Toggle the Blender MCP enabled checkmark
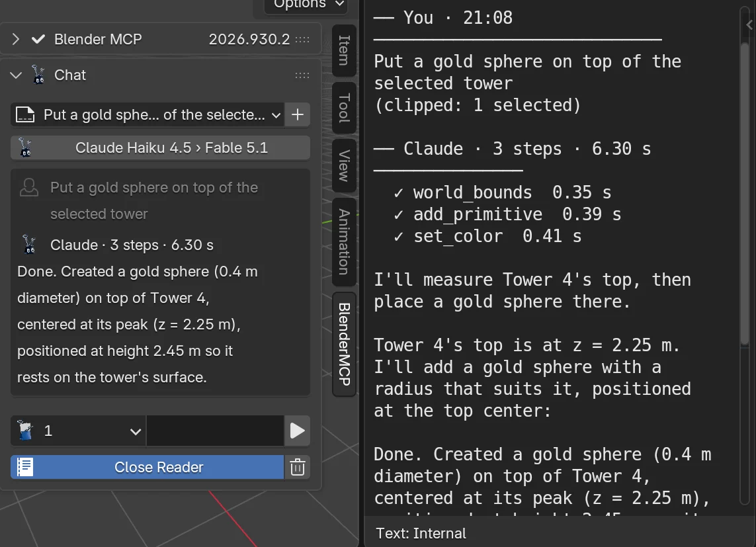Screen dimensions: 756x547 [38, 39]
